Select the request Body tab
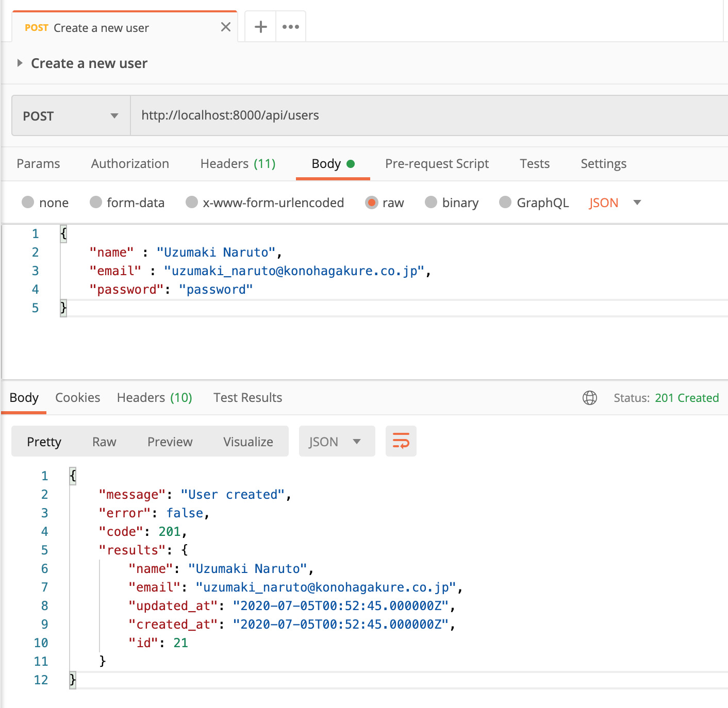The width and height of the screenshot is (728, 708). coord(333,164)
